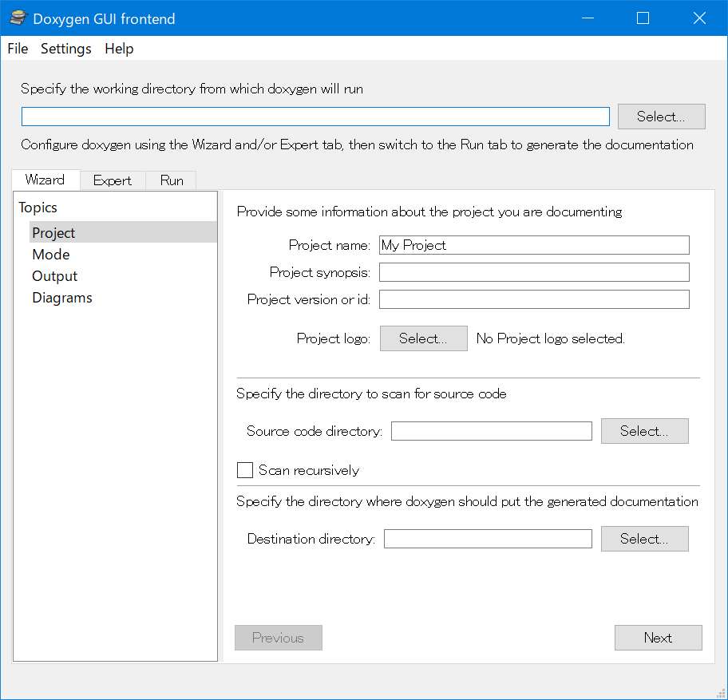Click the resize grip at window corner
Screen dimensions: 728x700
721,693
